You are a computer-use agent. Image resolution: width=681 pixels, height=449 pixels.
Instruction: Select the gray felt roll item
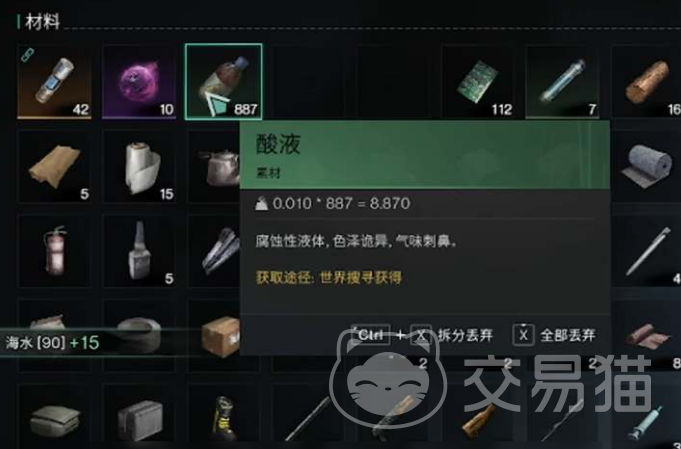tap(646, 166)
